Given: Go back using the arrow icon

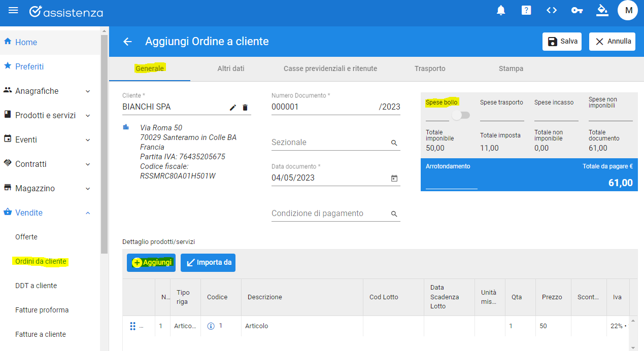Looking at the screenshot, I should click(x=127, y=42).
